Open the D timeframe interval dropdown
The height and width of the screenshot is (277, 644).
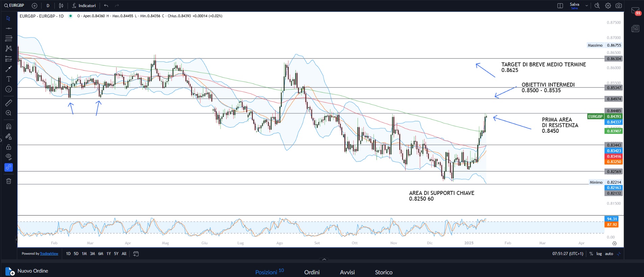click(48, 6)
